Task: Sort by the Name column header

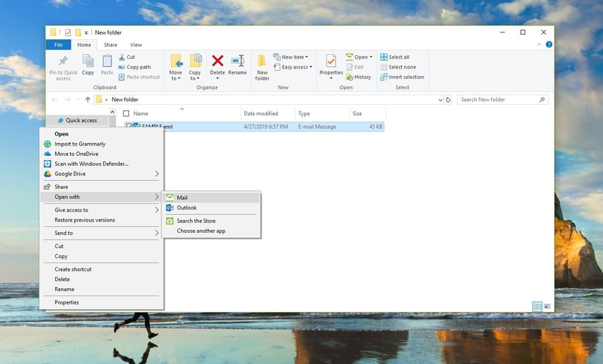Action: (141, 113)
